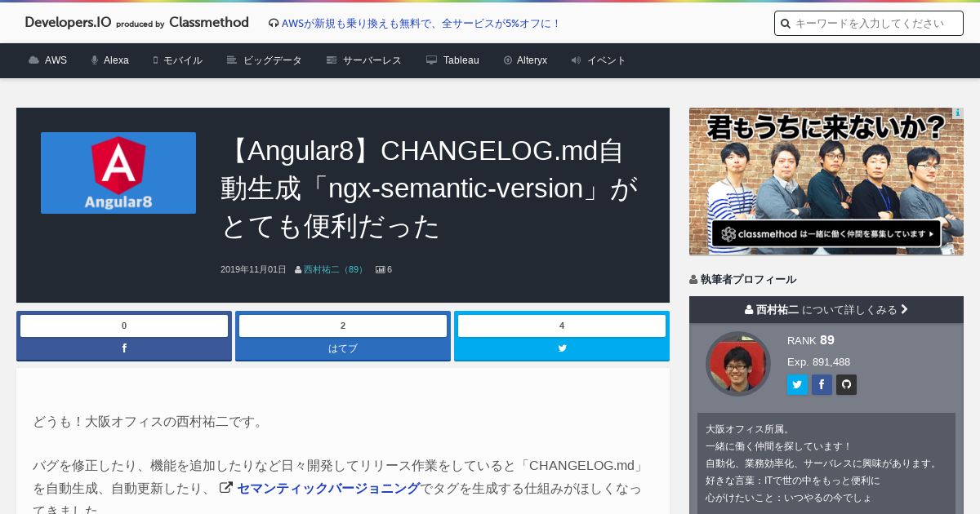The width and height of the screenshot is (980, 514).
Task: Open 西村祐二 について詳しくみる profile link
Action: [826, 310]
